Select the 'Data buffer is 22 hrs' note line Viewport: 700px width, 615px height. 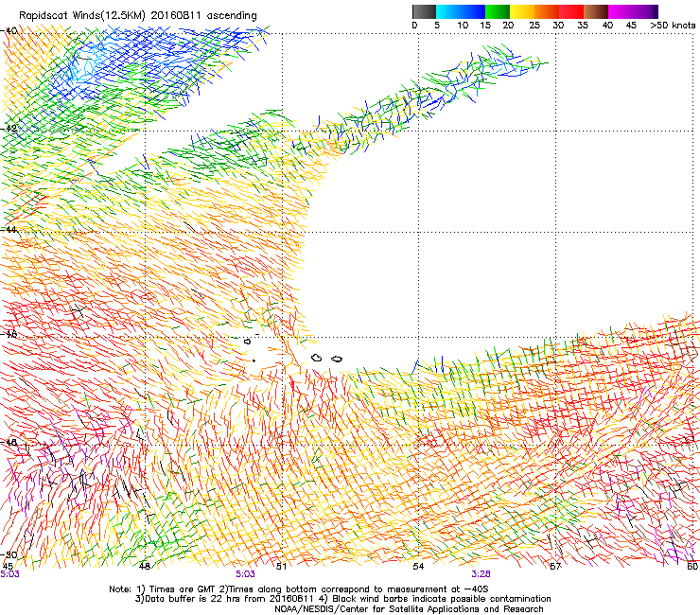342,599
